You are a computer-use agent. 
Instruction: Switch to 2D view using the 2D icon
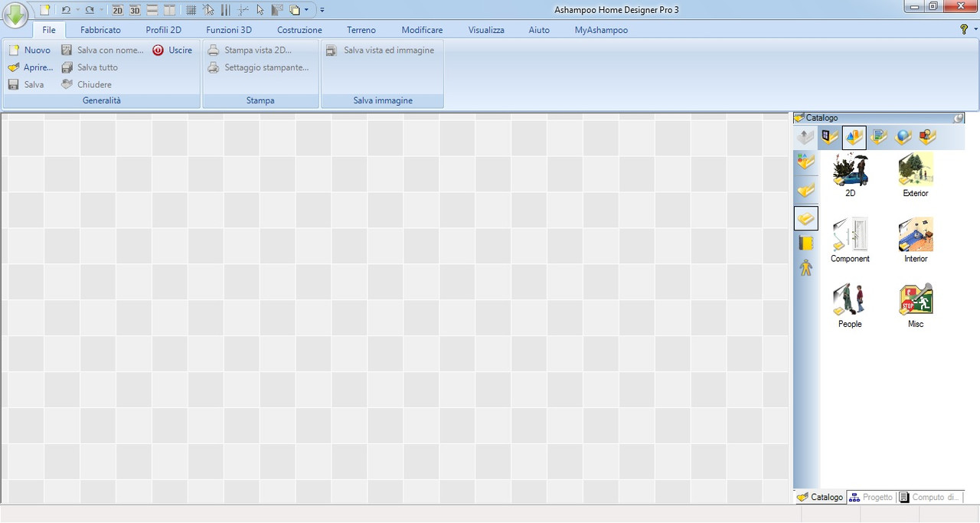coord(117,10)
